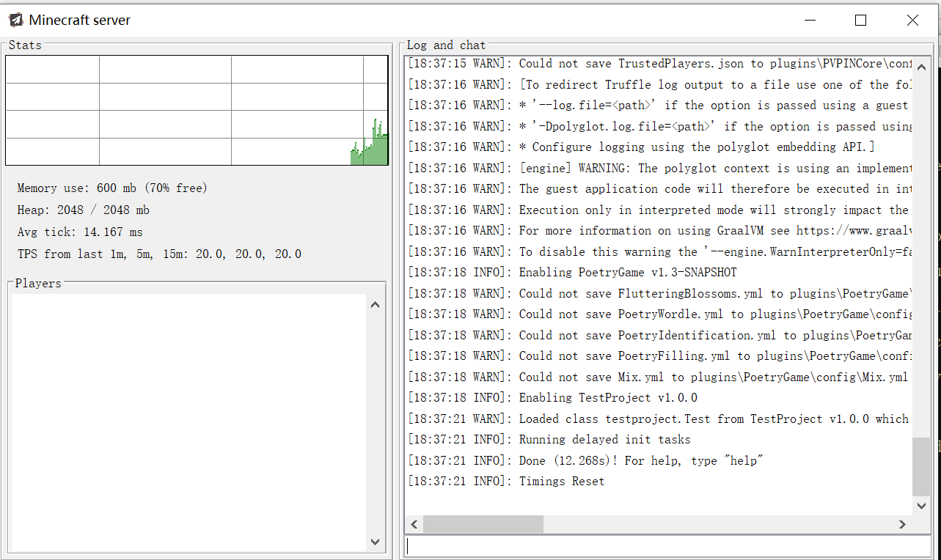
Task: Click 'Could not save FlutteringBlossoms.yml' log line
Action: 660,293
